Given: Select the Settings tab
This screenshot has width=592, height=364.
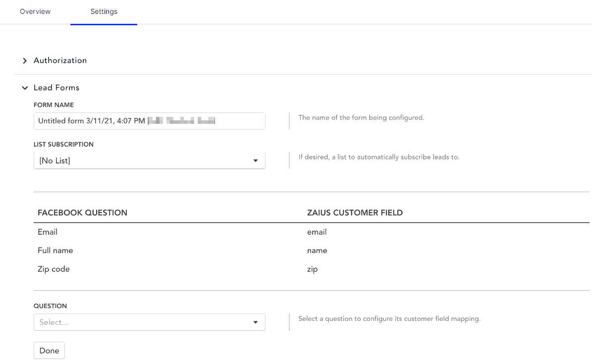Looking at the screenshot, I should coord(104,11).
